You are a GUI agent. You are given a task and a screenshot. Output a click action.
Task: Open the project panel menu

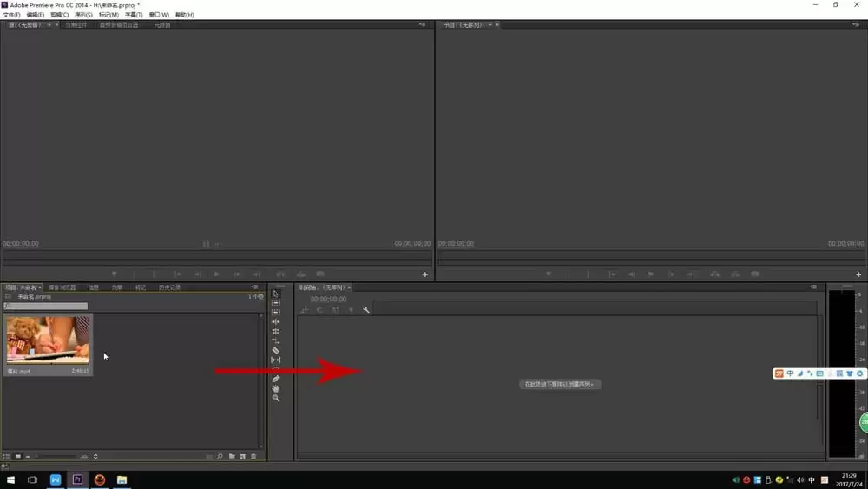[254, 287]
